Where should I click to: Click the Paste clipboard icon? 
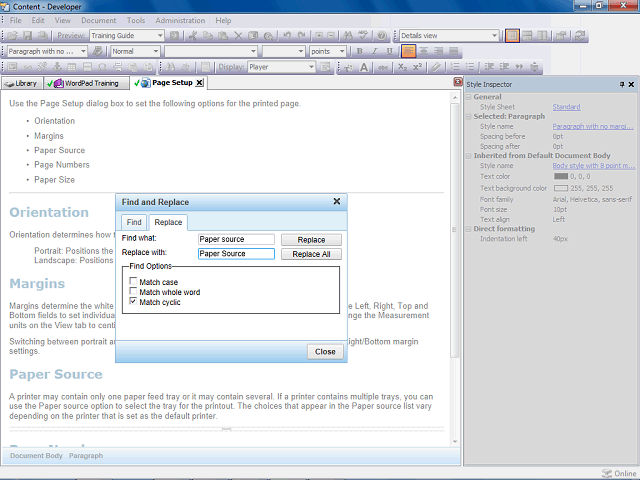coord(223,36)
